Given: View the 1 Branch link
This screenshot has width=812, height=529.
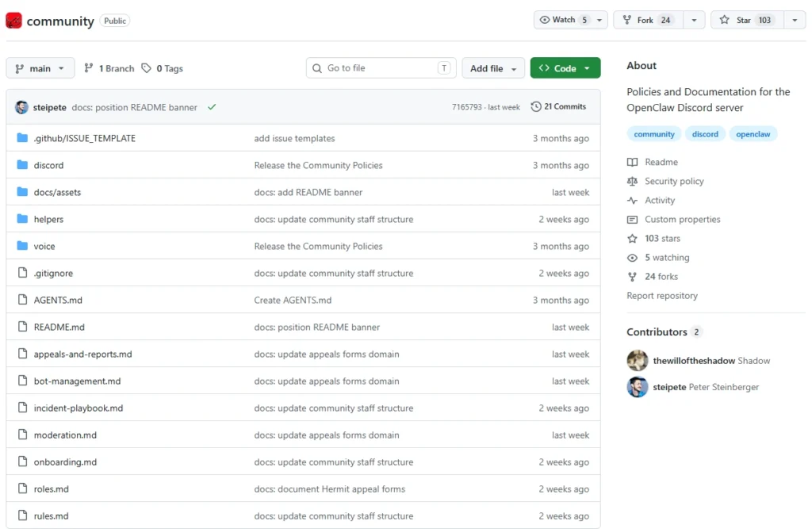Looking at the screenshot, I should point(109,68).
